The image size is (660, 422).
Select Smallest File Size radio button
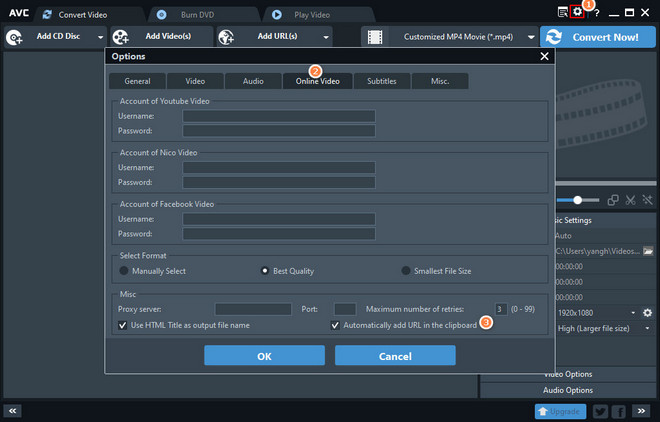pyautogui.click(x=406, y=271)
